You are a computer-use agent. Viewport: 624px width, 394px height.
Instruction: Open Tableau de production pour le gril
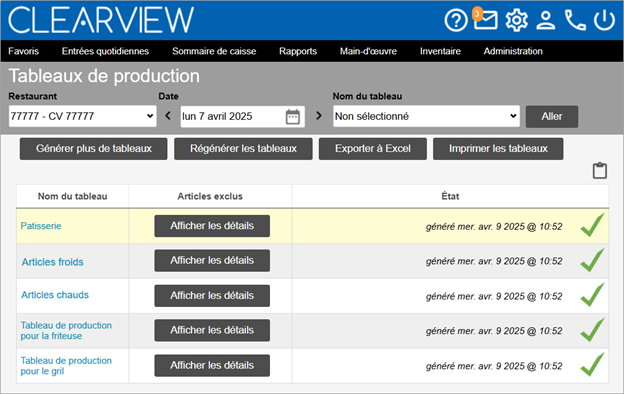[66, 366]
